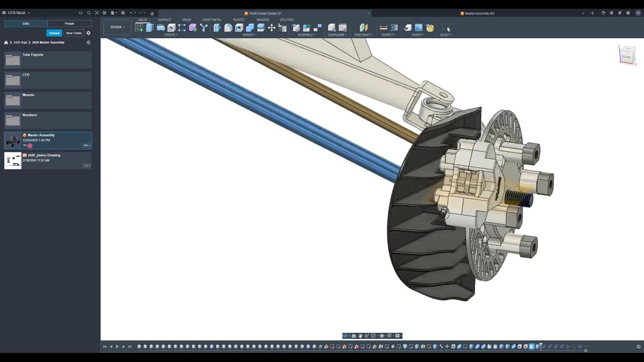This screenshot has height=362, width=644.
Task: Open the Design workspace dropdown
Action: coord(117,27)
